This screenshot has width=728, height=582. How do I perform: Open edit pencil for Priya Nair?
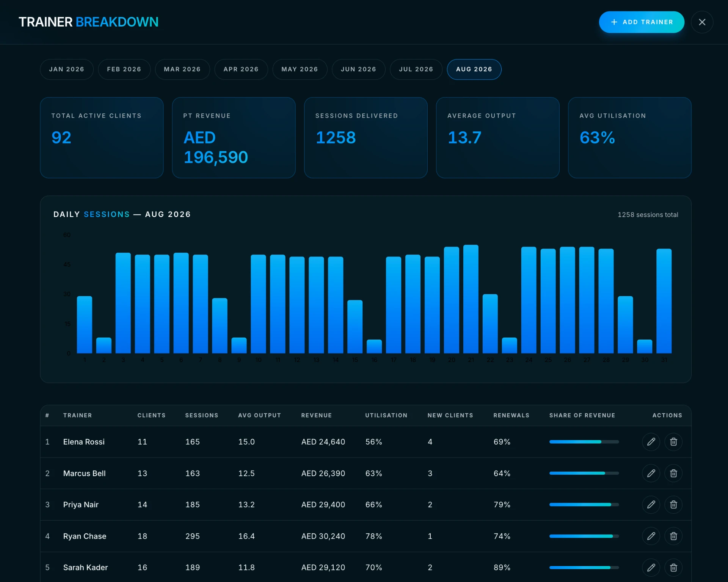pos(651,505)
